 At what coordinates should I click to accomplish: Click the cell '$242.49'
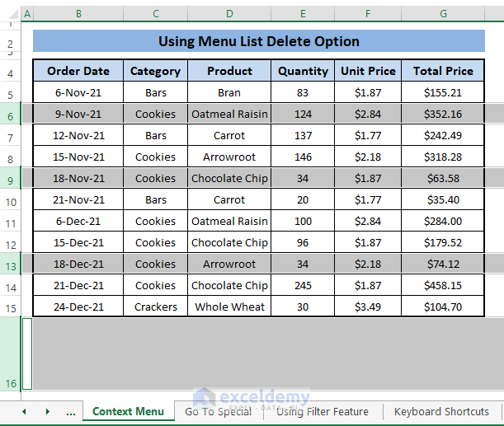443,135
